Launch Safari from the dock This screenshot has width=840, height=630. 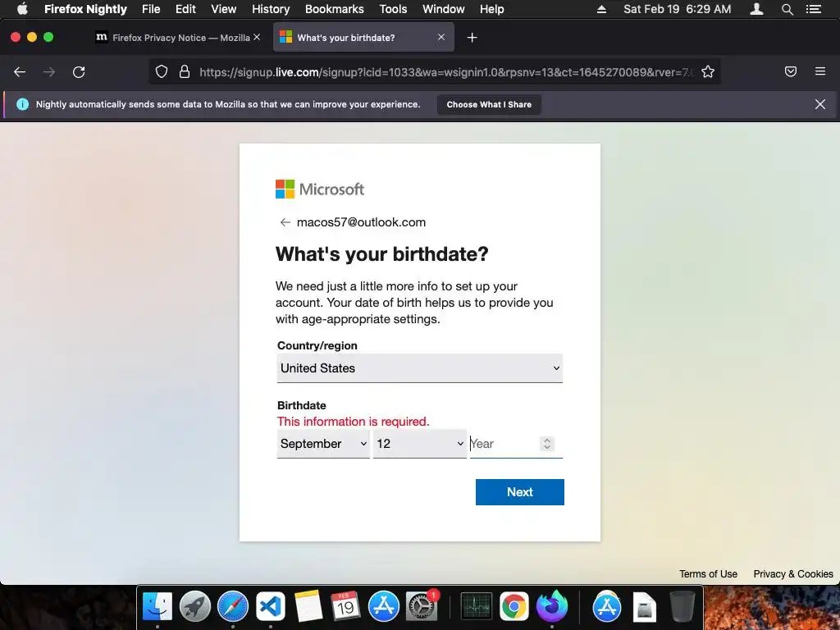[x=232, y=606]
